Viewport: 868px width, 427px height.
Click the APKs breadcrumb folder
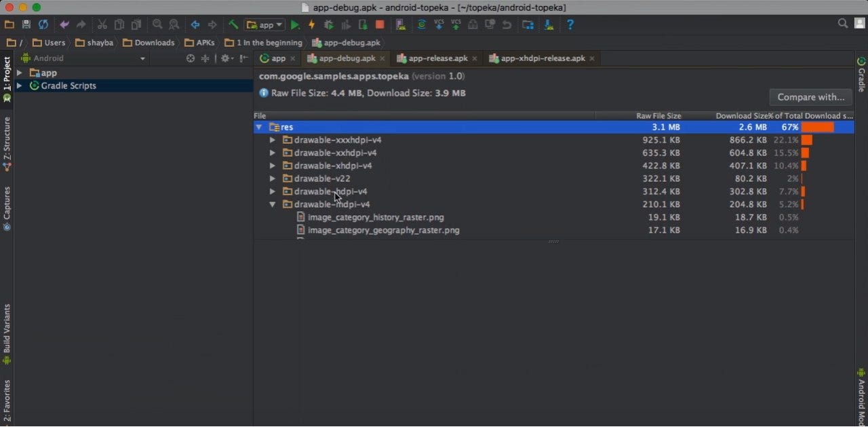(199, 43)
